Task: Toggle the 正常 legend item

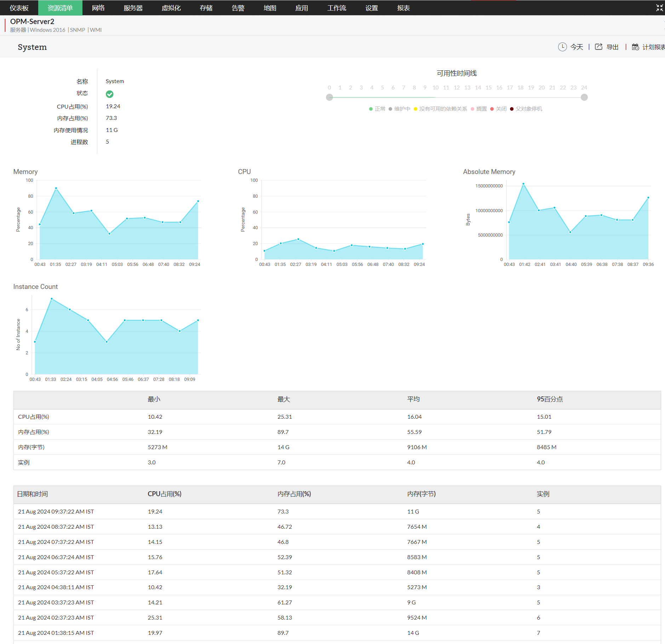Action: (x=377, y=109)
